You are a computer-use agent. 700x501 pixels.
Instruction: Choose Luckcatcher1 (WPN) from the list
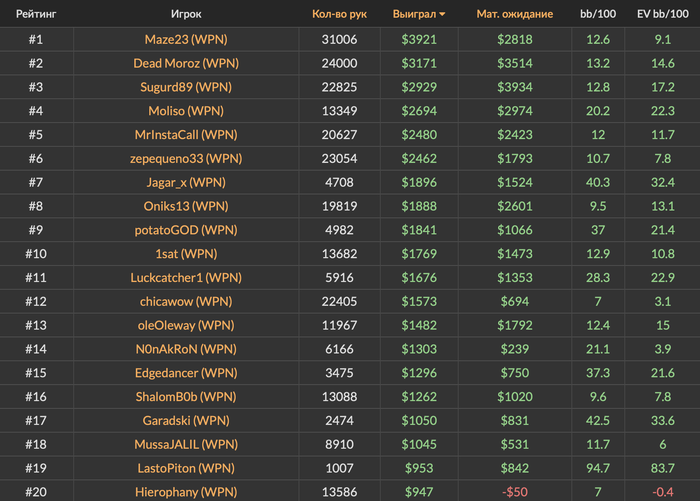pos(186,277)
